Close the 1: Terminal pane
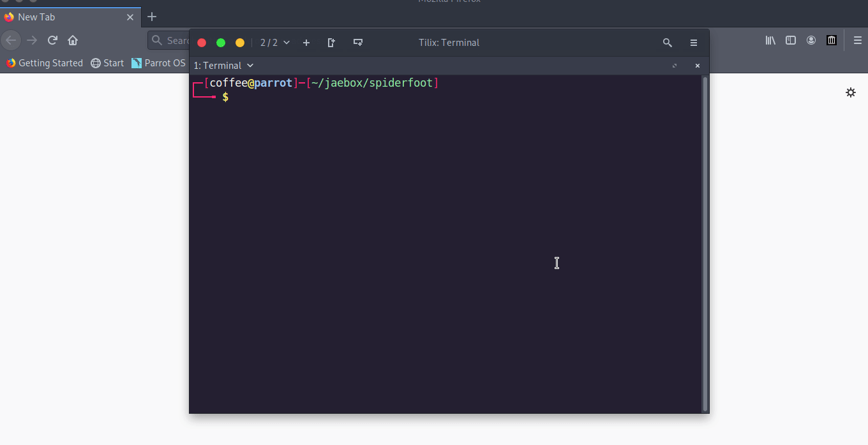This screenshot has height=445, width=868. (x=697, y=66)
